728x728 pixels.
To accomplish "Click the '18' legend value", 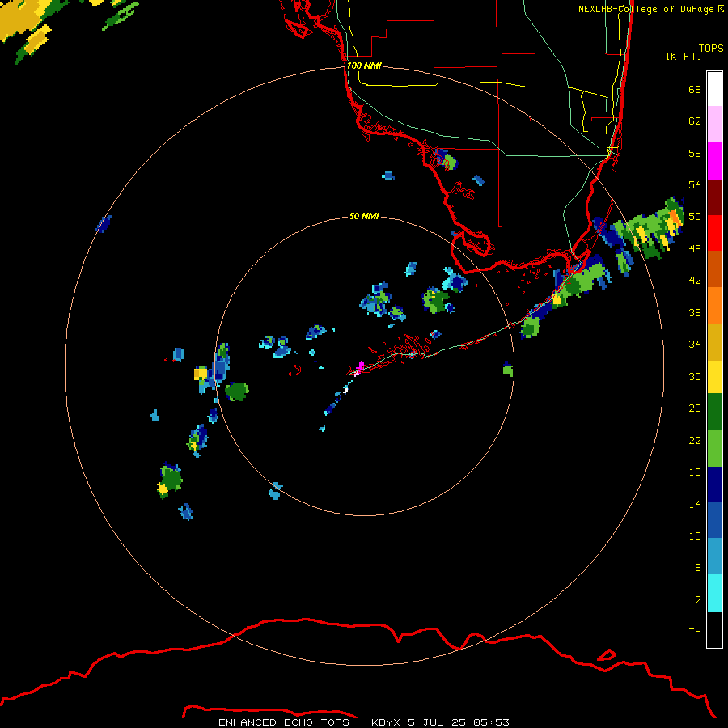I will tap(695, 472).
